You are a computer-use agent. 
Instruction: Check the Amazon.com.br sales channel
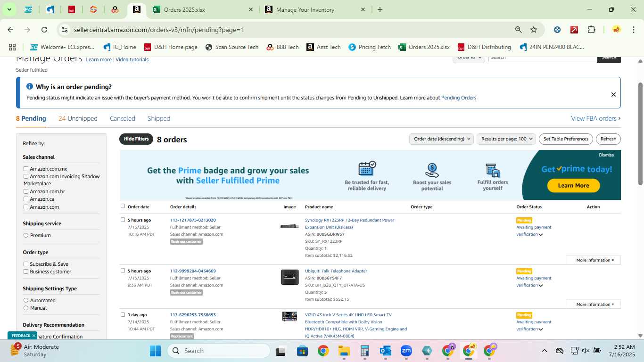pos(26,191)
